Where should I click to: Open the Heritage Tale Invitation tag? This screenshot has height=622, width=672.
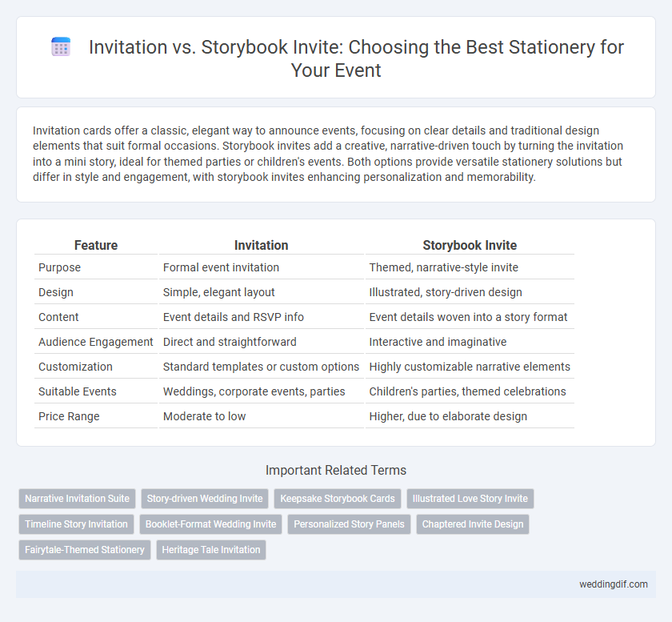pos(211,550)
